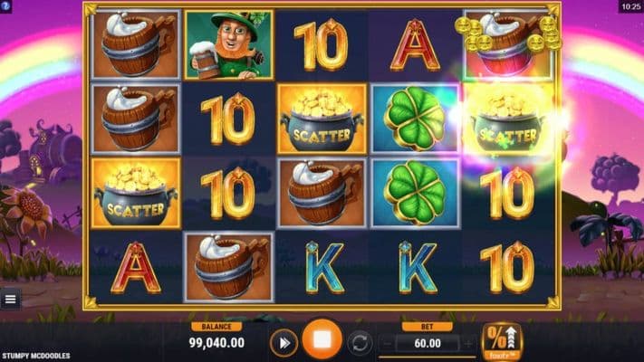This screenshot has width=644, height=362.
Task: Increase the bet with the plus button
Action: 467,343
